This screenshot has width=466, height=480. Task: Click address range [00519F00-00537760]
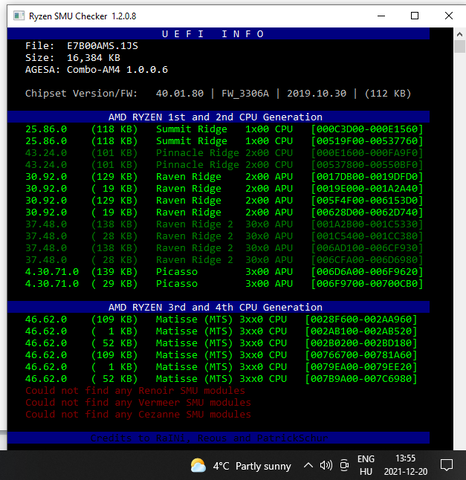(x=367, y=141)
